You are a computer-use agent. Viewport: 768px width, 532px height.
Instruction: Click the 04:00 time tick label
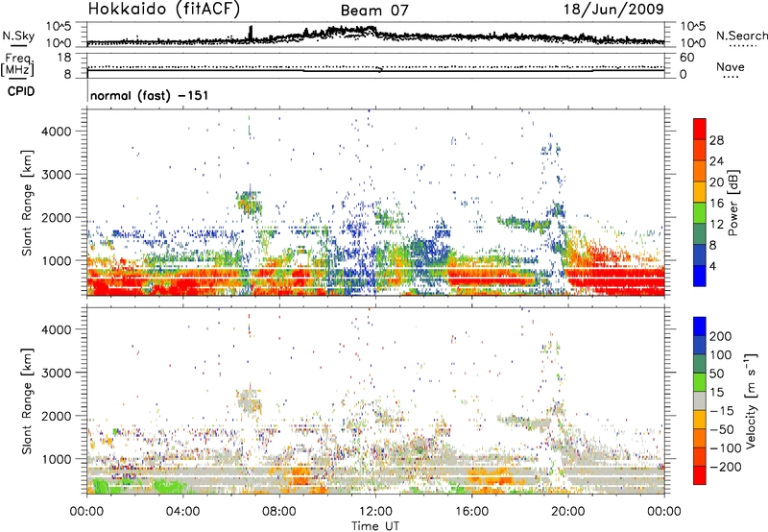point(182,512)
